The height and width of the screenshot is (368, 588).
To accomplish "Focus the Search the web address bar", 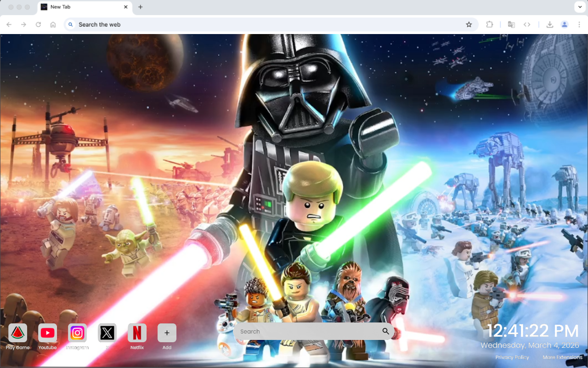I will coord(271,24).
